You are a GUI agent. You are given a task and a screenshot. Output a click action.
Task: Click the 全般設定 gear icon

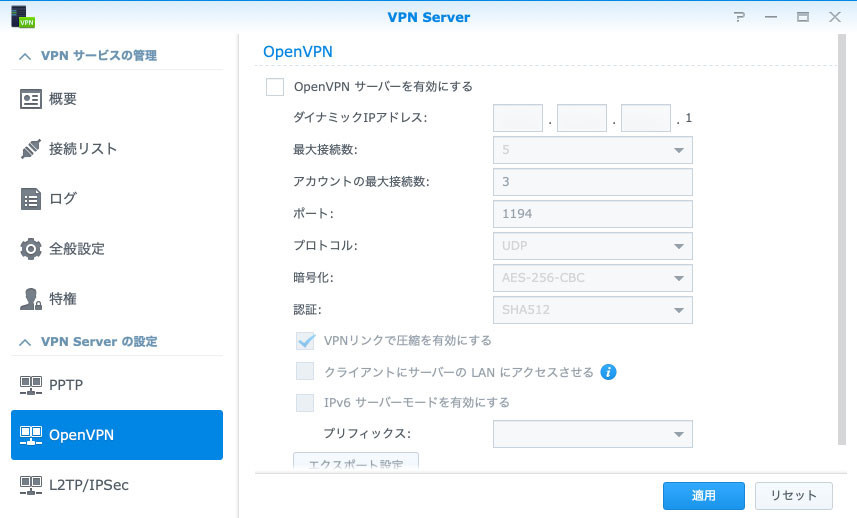pyautogui.click(x=31, y=249)
